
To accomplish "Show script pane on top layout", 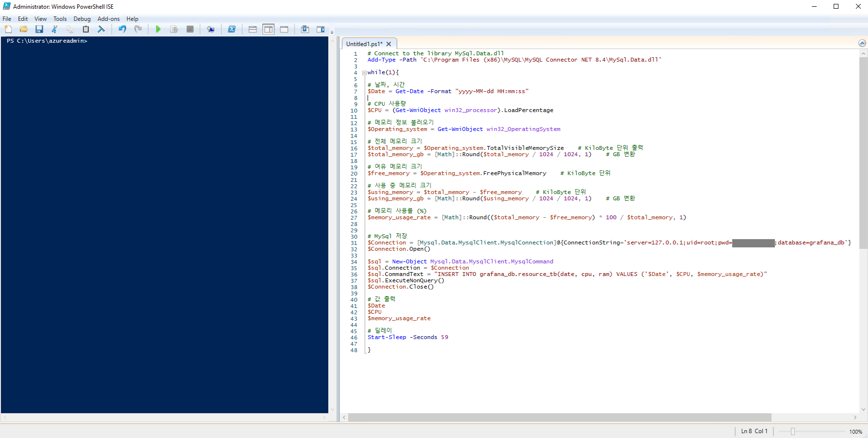I will pos(253,30).
